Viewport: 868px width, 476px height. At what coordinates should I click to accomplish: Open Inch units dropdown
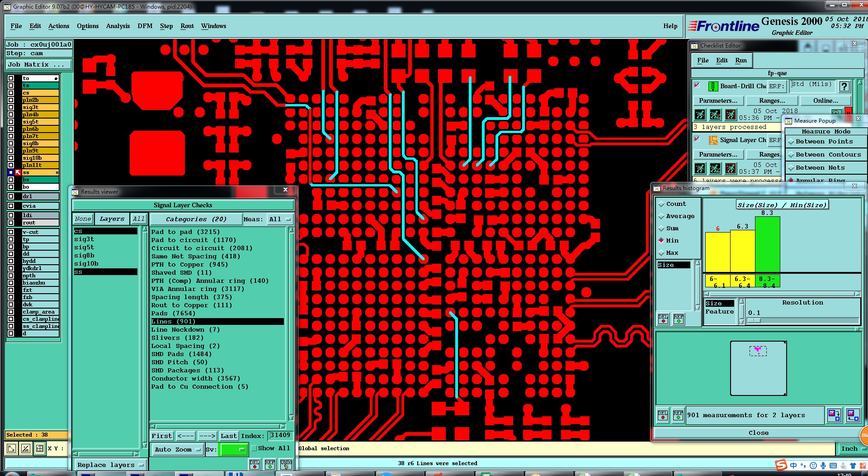[852, 449]
